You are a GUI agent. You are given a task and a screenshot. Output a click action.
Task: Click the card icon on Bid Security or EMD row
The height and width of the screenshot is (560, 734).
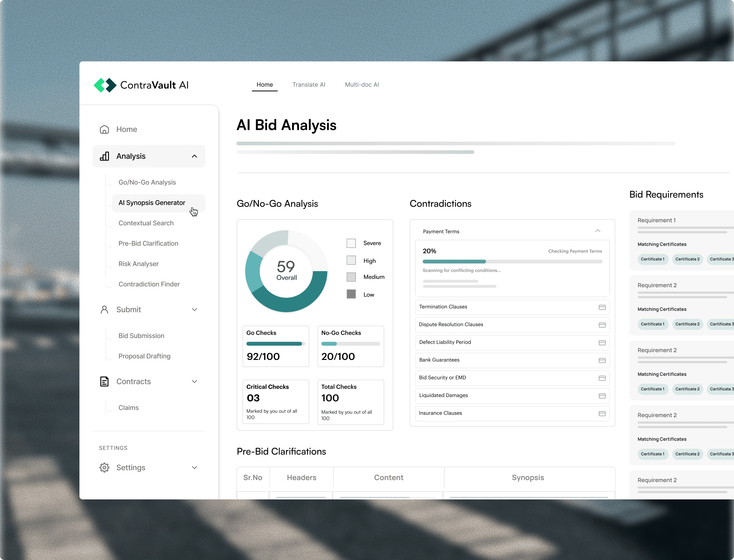pos(602,378)
